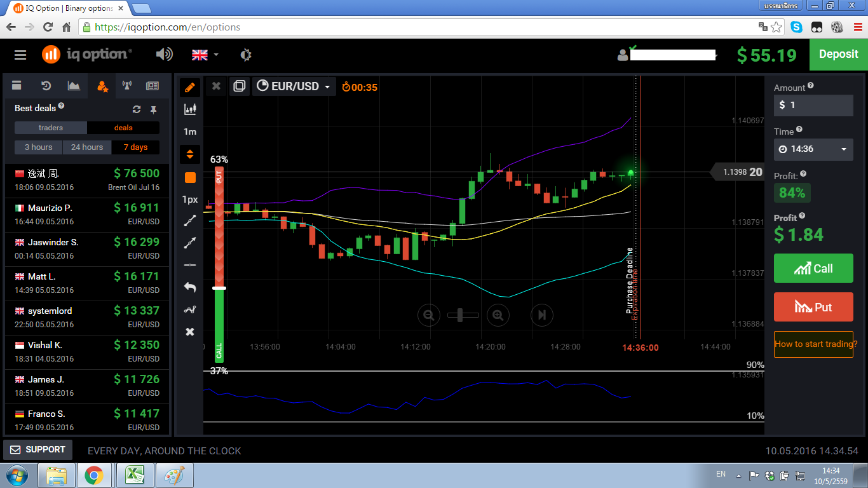Select the orange best traders tab
This screenshot has width=868, height=488.
pos(102,86)
